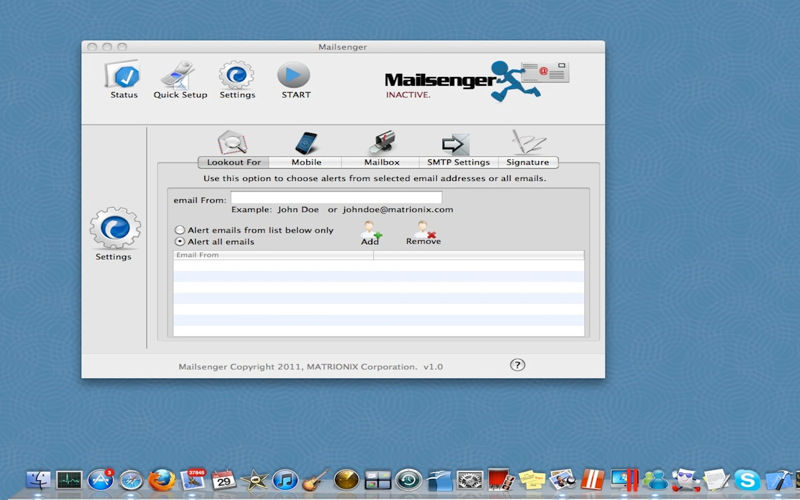
Task: Open the Status checkmark icon
Action: (123, 76)
